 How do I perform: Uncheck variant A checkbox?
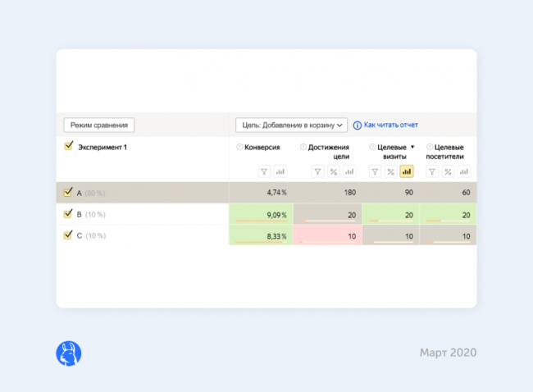pos(69,193)
